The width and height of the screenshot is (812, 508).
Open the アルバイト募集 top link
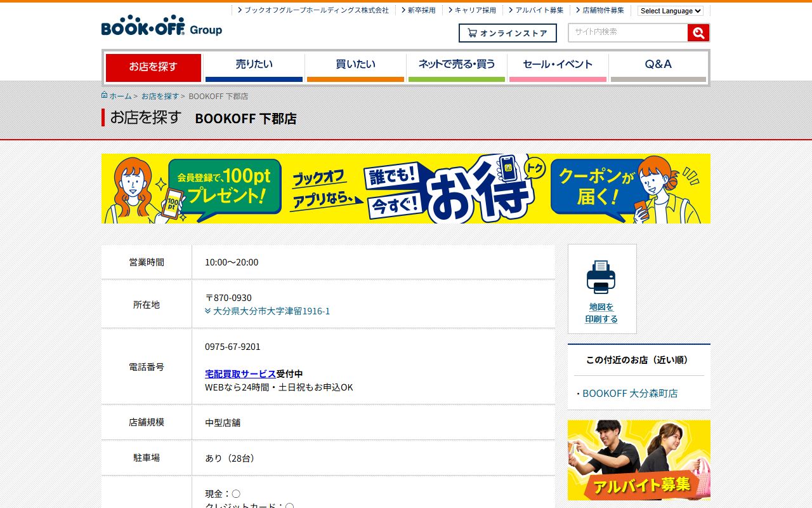pos(539,11)
